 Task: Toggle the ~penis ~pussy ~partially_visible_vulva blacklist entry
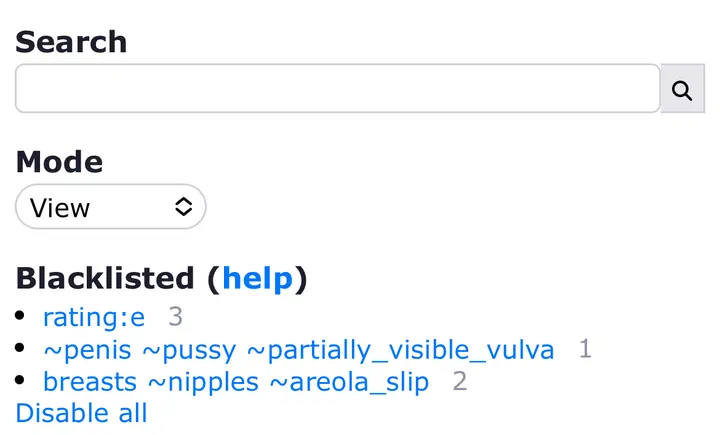click(x=299, y=350)
